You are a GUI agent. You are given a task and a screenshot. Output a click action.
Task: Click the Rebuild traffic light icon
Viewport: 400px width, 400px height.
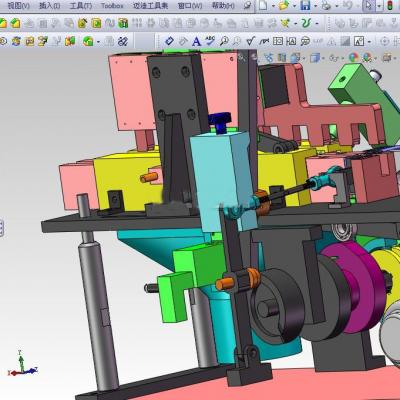pos(390,5)
